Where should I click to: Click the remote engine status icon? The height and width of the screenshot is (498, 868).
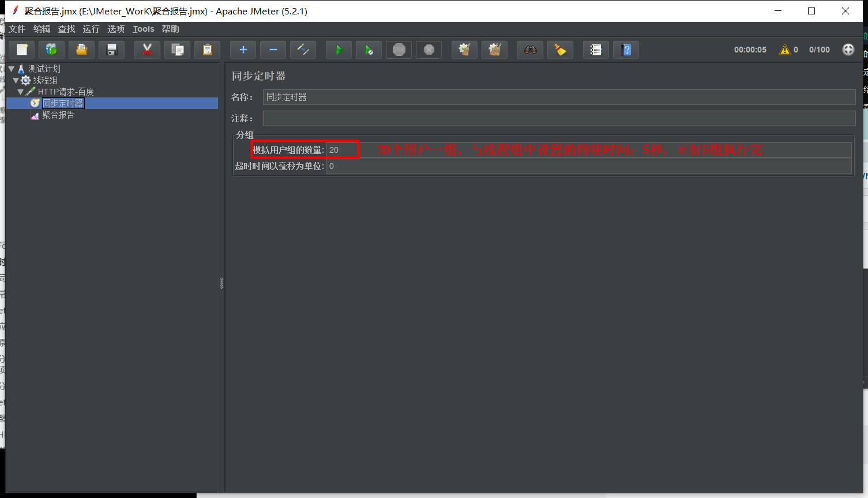(848, 50)
